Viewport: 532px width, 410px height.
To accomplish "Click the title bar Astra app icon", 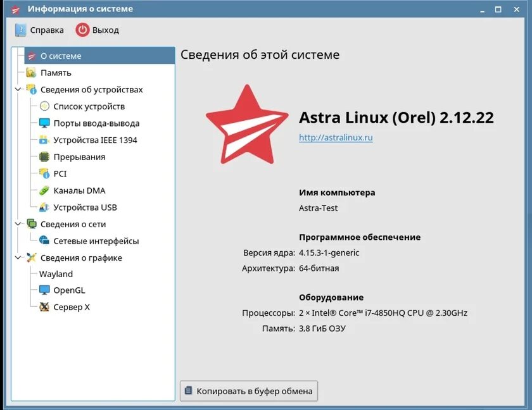I will [x=16, y=9].
